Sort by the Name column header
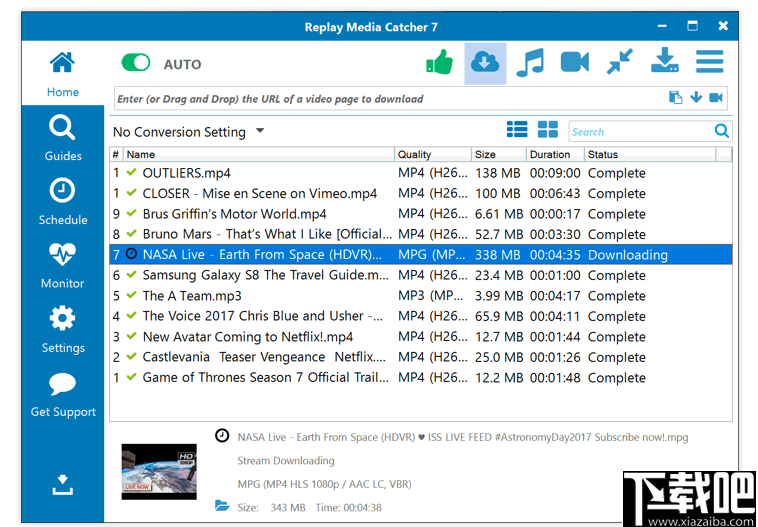This screenshot has height=527, width=758. [259, 155]
